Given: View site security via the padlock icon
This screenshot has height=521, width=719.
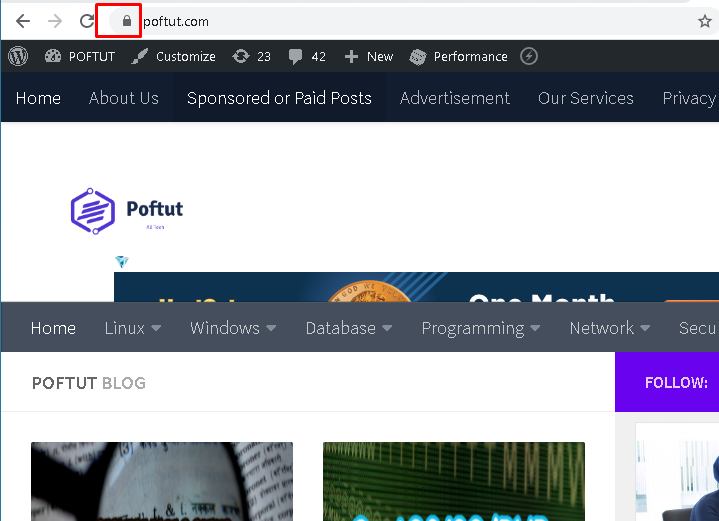Looking at the screenshot, I should click(127, 21).
